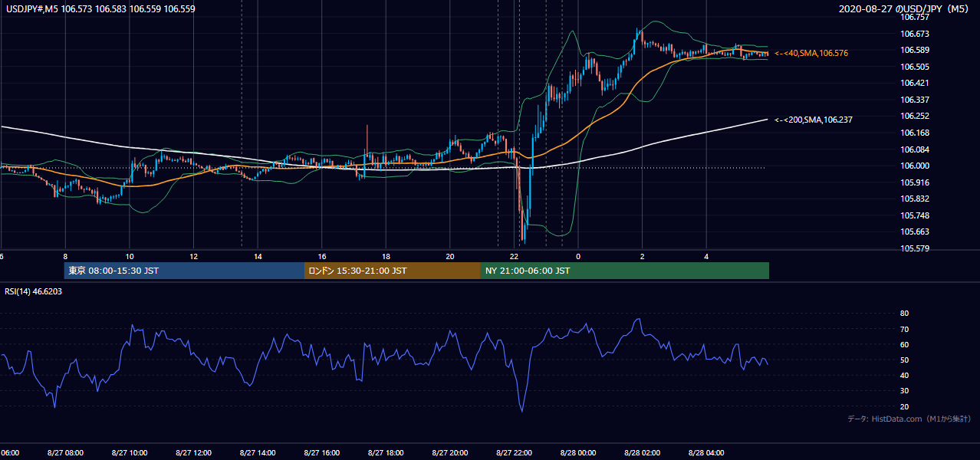Click the 8/27 16:00 bottom time label
980x460 pixels.
(321, 452)
